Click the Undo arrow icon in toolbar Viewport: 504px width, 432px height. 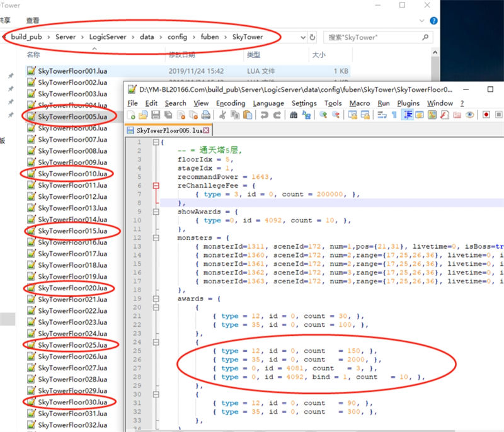coord(264,115)
